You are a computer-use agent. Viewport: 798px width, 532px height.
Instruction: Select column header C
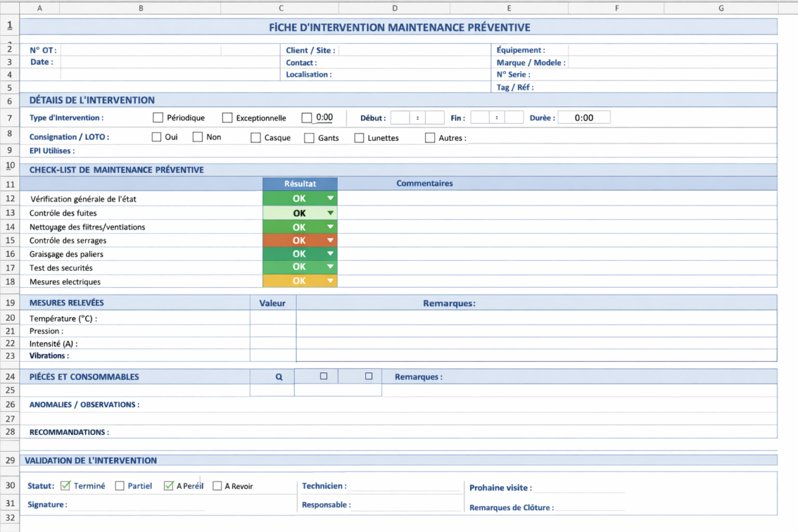280,8
